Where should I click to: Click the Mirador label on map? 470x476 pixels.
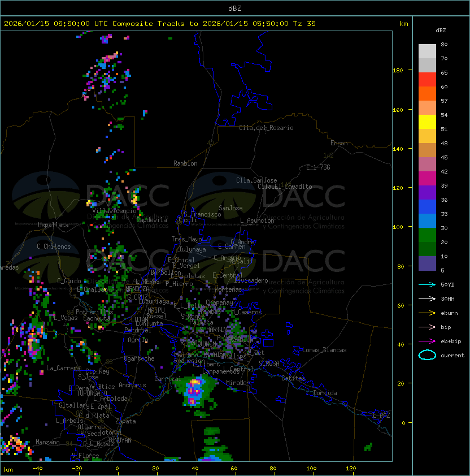[238, 383]
